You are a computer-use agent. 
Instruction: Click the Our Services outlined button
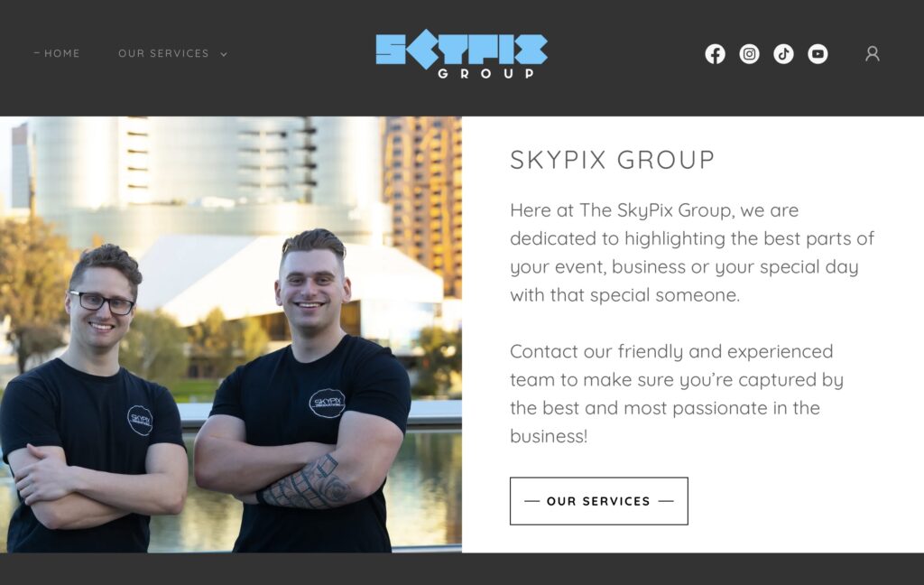(599, 501)
